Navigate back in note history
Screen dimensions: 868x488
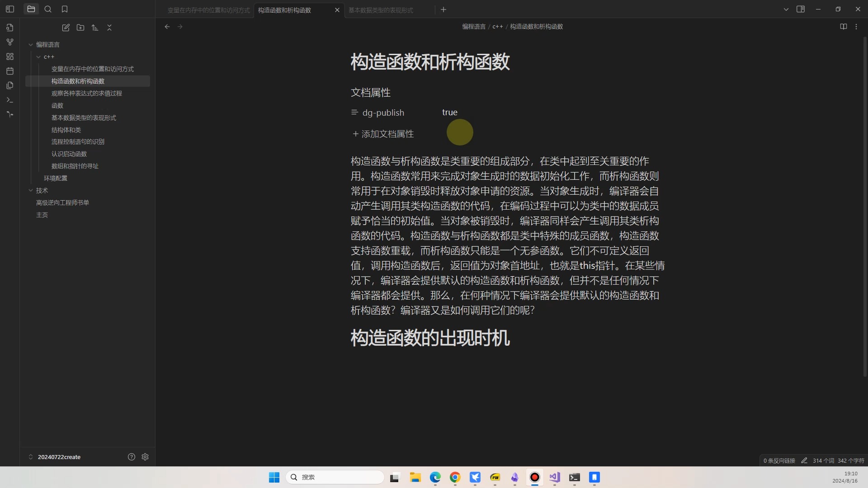pyautogui.click(x=167, y=27)
